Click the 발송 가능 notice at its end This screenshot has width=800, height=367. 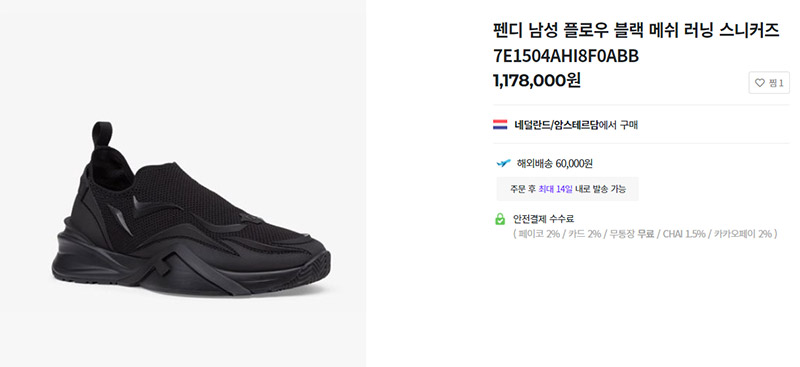[609, 189]
